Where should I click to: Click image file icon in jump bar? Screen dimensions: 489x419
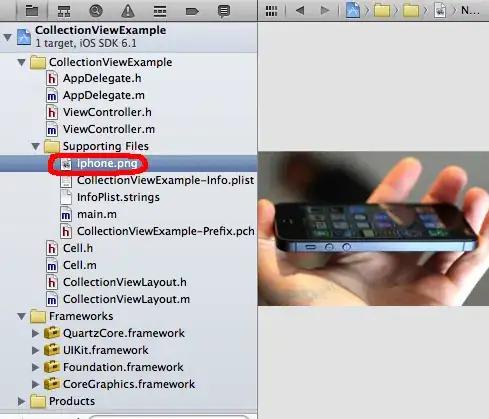tap(440, 11)
